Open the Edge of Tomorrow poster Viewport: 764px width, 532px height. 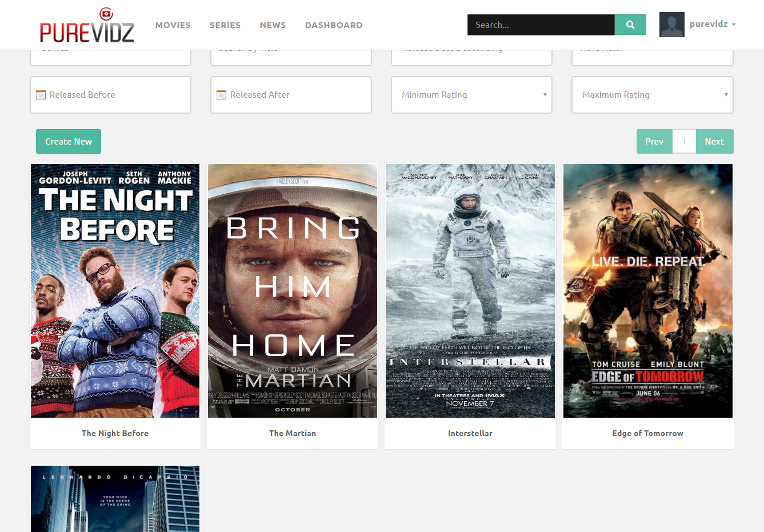pyautogui.click(x=648, y=291)
